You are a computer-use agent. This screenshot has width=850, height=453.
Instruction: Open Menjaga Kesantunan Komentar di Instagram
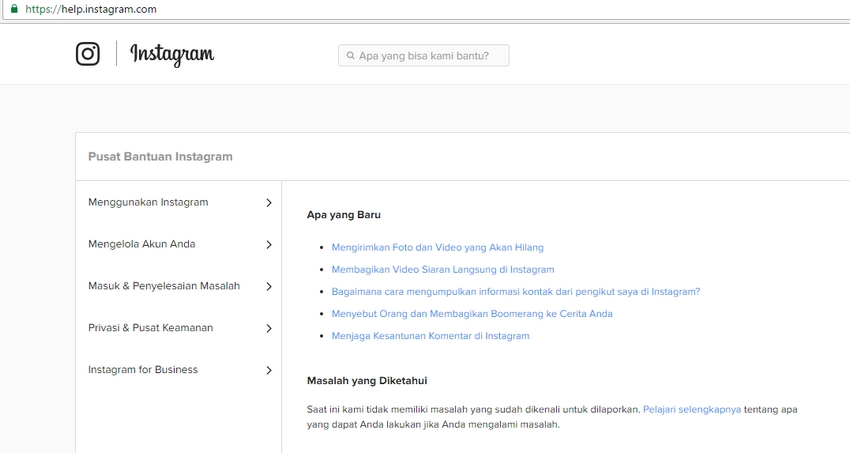click(x=430, y=336)
